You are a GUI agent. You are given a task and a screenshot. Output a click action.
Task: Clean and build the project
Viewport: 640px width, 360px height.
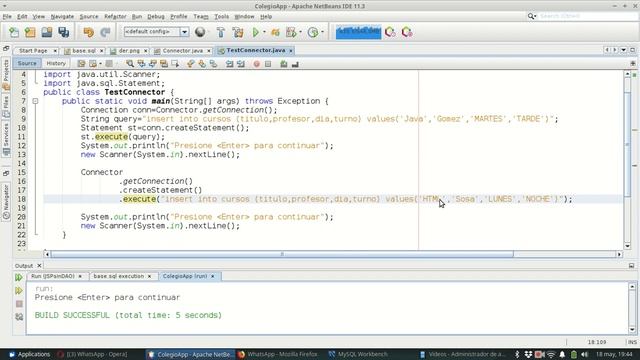pyautogui.click(x=238, y=32)
